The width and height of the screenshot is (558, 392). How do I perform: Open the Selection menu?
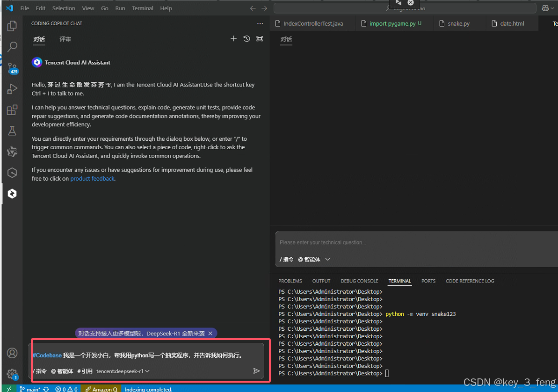tap(64, 8)
